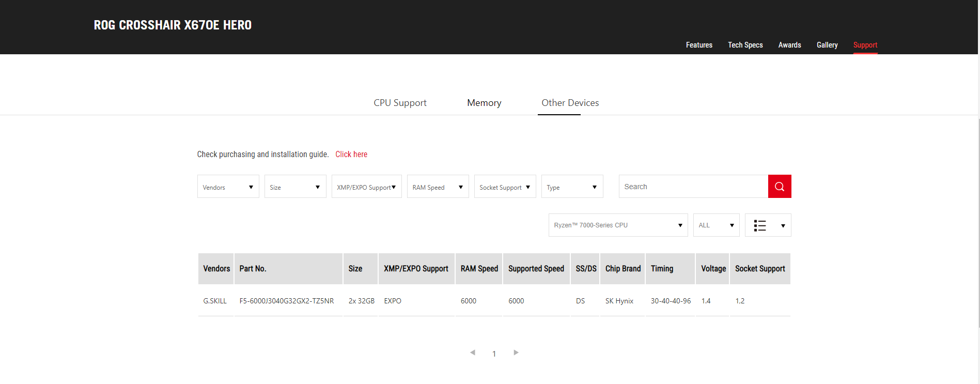Click the Chip Brand column header

(623, 269)
